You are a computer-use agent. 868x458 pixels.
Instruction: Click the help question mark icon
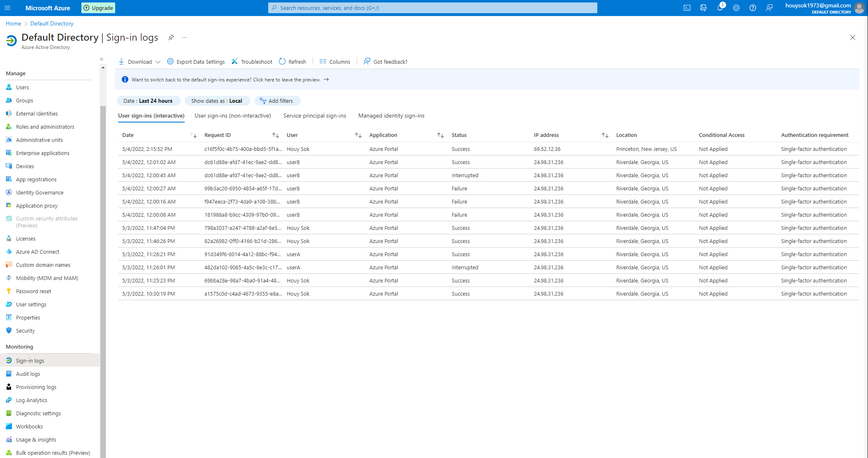coord(753,8)
